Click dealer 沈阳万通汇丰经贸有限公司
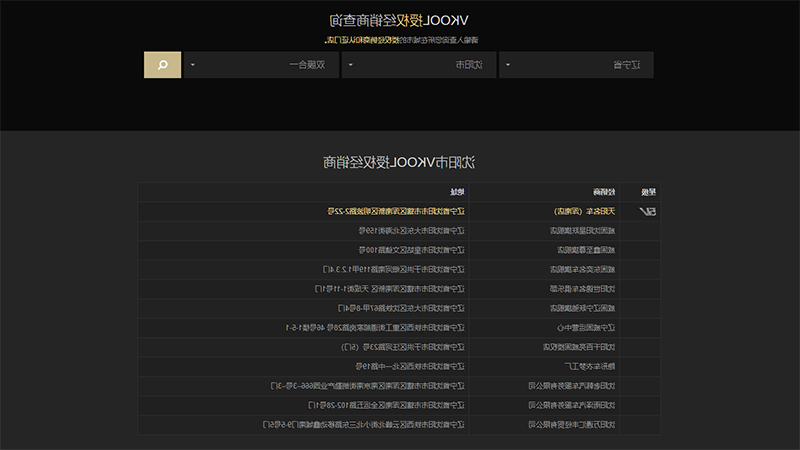This screenshot has width=800, height=450. (572, 424)
